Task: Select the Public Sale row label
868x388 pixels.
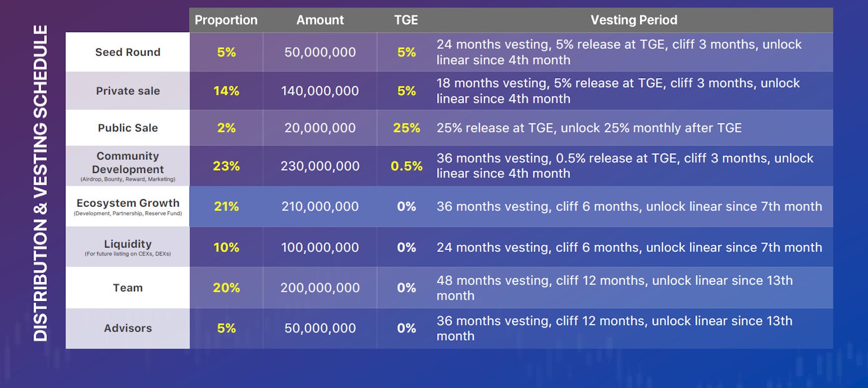Action: (x=127, y=128)
